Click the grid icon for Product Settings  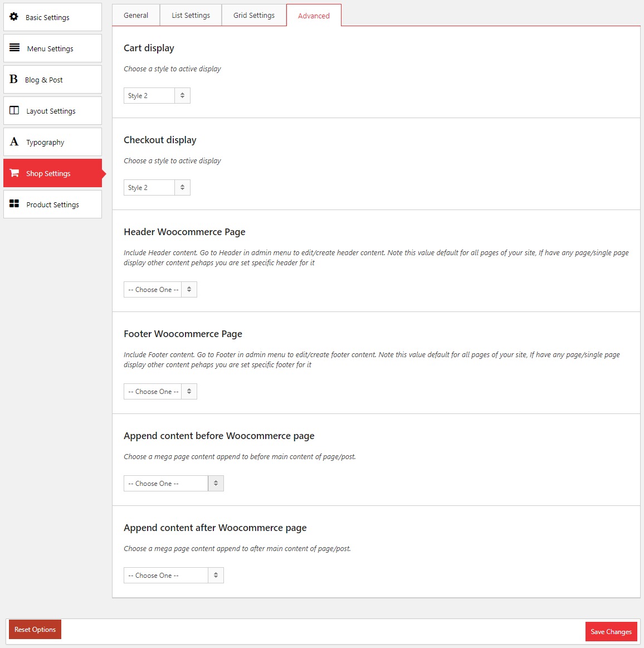coord(14,204)
